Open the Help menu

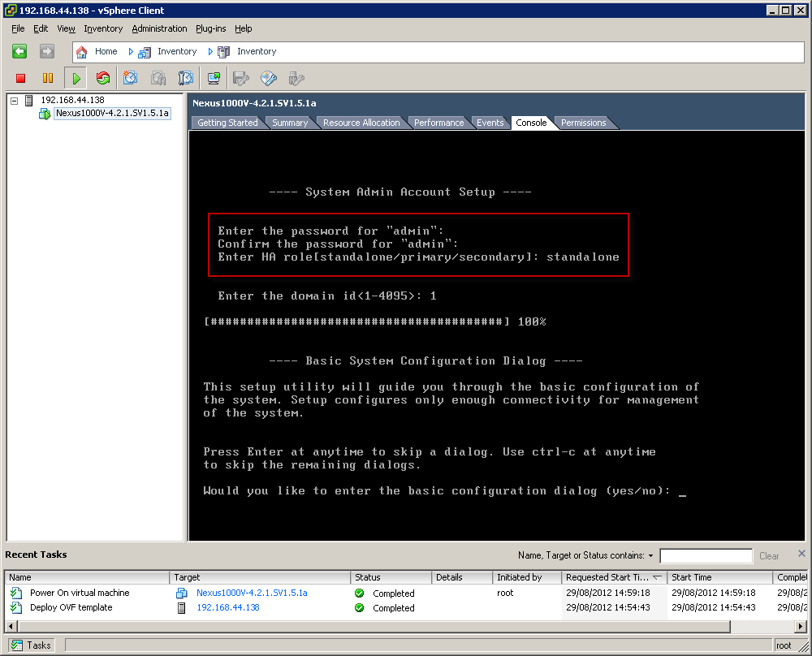(244, 28)
